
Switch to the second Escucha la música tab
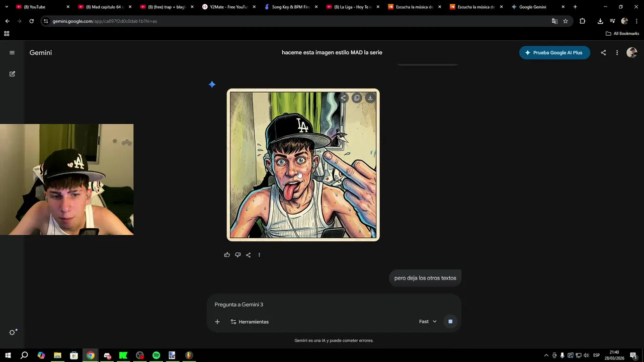click(x=476, y=7)
